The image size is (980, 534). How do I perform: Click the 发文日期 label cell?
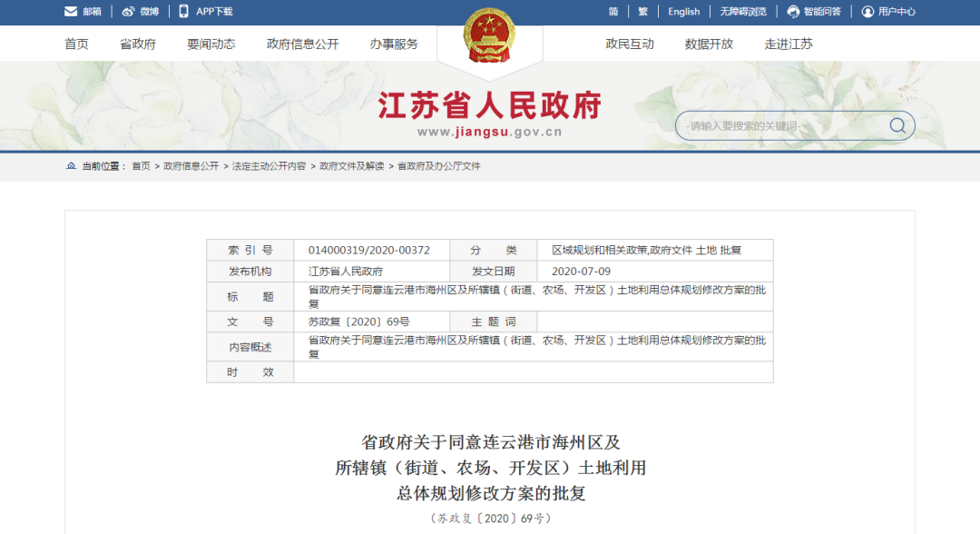(x=493, y=272)
